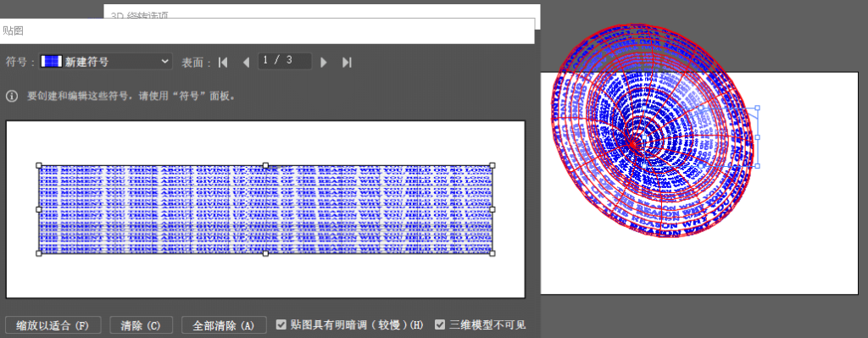Toggle the 贴图具有明暗调 checkbox
Viewport: 868px width, 338px height.
tap(281, 324)
